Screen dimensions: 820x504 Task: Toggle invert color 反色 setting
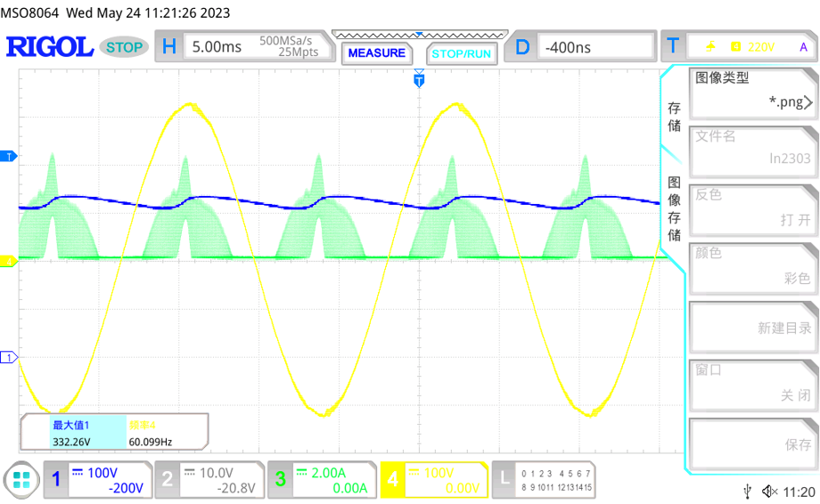click(x=753, y=207)
